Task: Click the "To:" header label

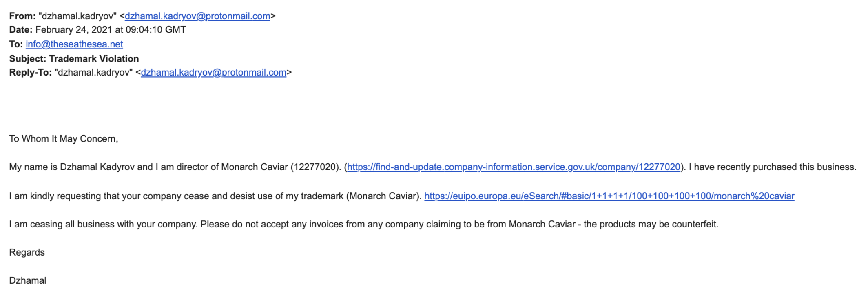Action: point(16,44)
